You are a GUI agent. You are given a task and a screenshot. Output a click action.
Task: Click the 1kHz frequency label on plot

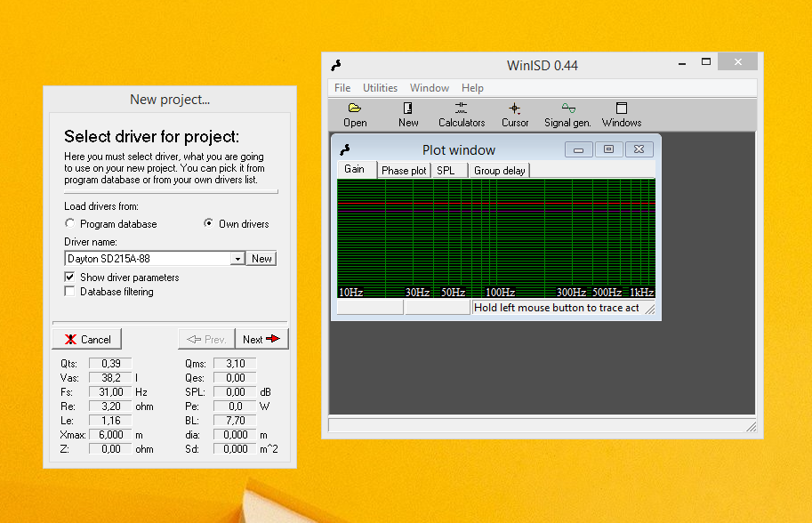pyautogui.click(x=641, y=292)
